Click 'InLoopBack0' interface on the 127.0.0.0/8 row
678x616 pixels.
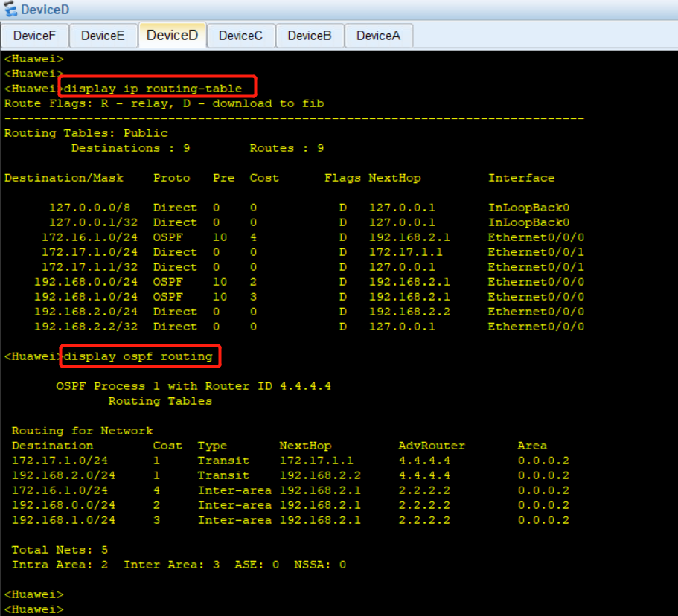coord(528,208)
